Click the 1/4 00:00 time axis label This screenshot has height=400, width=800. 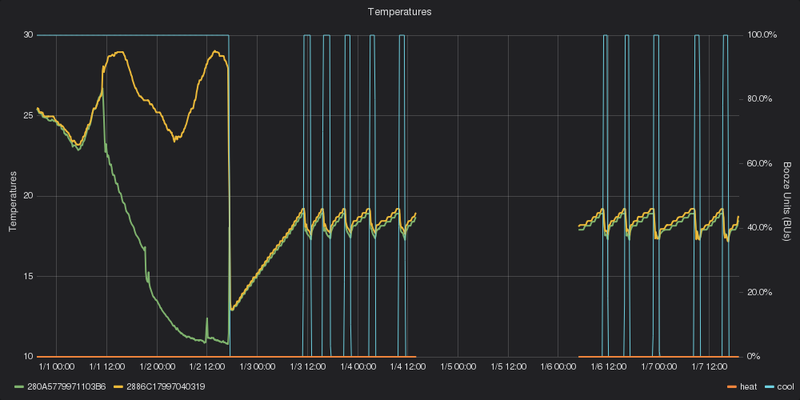(358, 366)
